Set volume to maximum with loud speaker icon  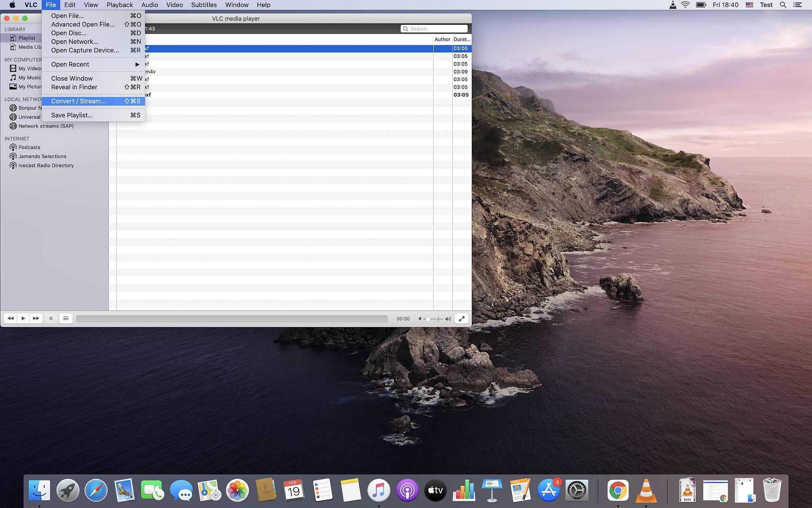(x=448, y=319)
